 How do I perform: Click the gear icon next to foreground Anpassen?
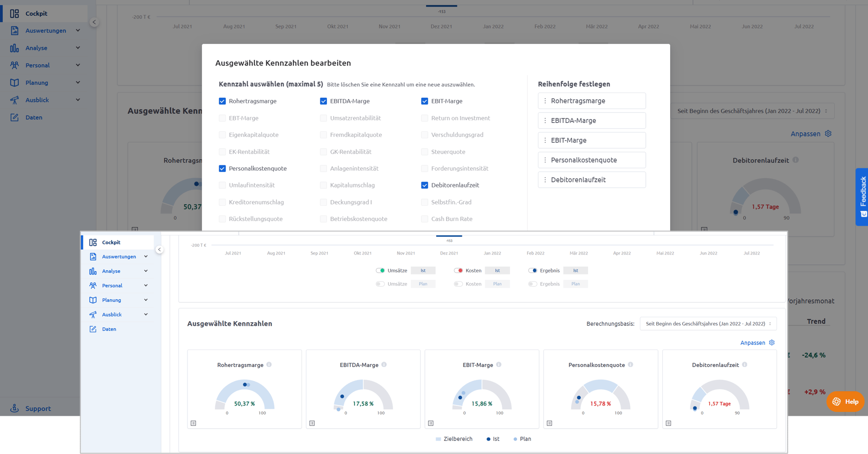point(772,342)
